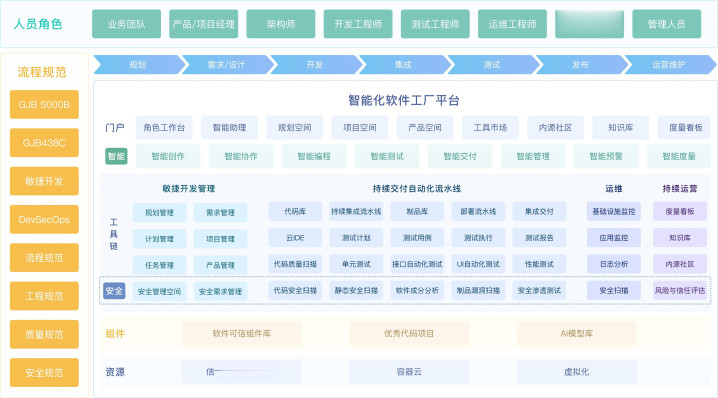Select the 智能预警 box
The width and height of the screenshot is (718, 398).
tap(606, 156)
